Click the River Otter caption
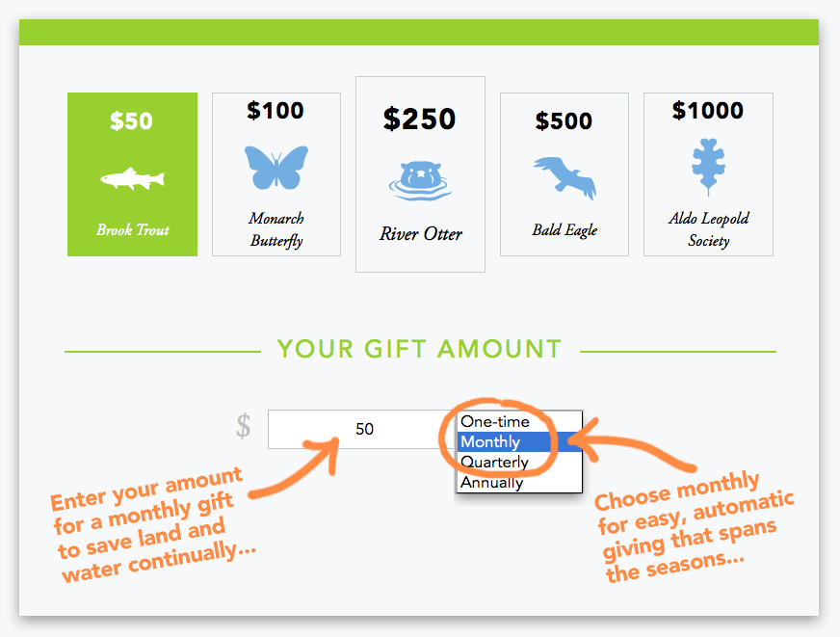The height and width of the screenshot is (637, 840). click(x=421, y=233)
